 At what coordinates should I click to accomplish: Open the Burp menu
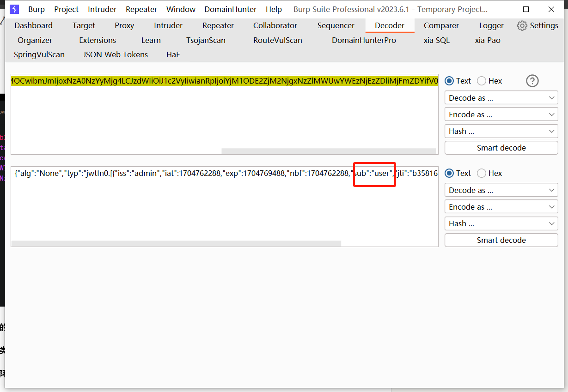pos(37,9)
